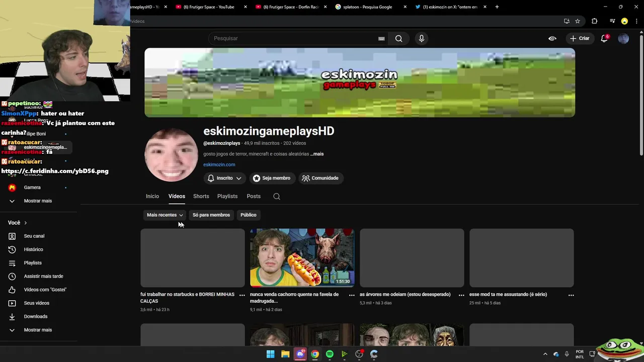
Task: Click the Seja membro button
Action: (x=272, y=178)
